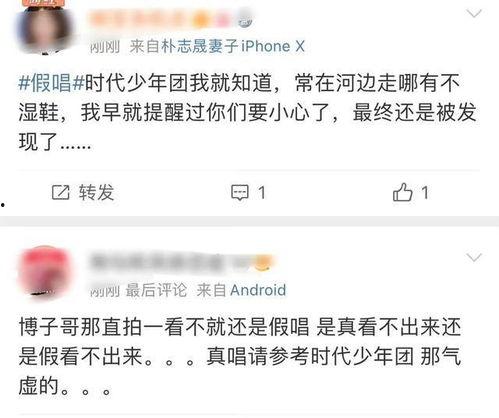Viewport: 499px width, 418px height.
Task: Tap the membership badge beside first username
Action: point(245,21)
